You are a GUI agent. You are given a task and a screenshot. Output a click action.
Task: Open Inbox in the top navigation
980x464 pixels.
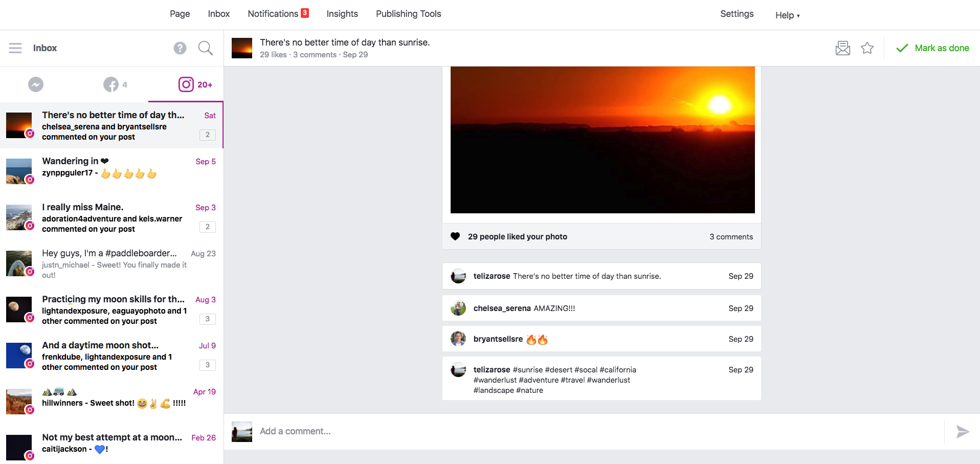(x=219, y=14)
